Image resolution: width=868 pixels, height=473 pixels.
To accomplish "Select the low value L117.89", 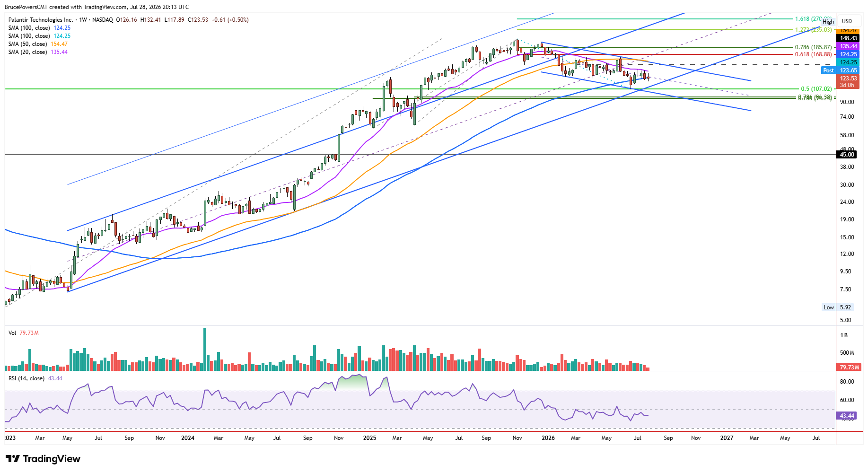I will (x=175, y=20).
